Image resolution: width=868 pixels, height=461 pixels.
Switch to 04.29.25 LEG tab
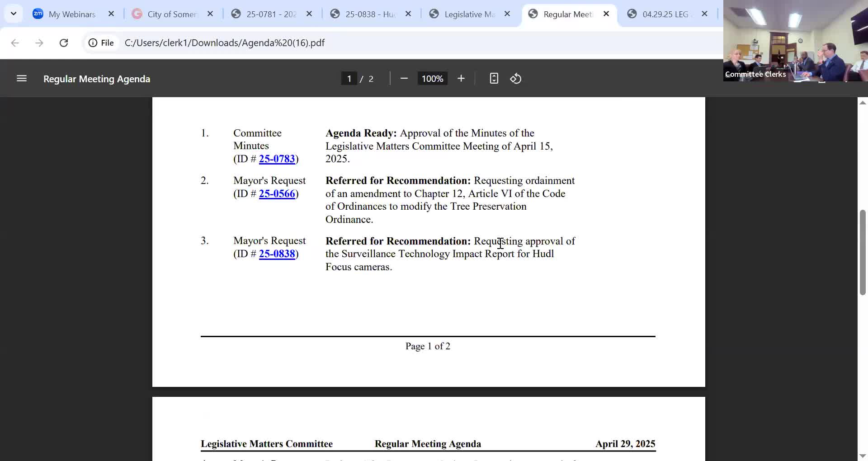coord(665,14)
